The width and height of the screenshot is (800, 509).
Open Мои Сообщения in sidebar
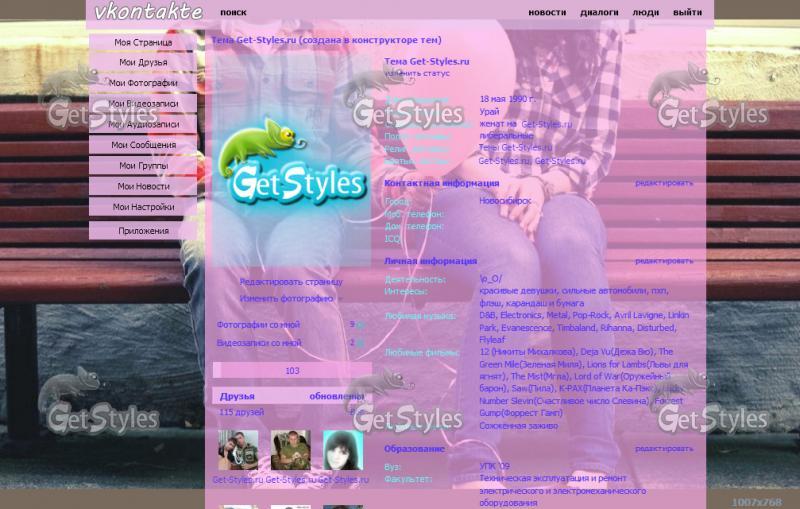tap(143, 145)
